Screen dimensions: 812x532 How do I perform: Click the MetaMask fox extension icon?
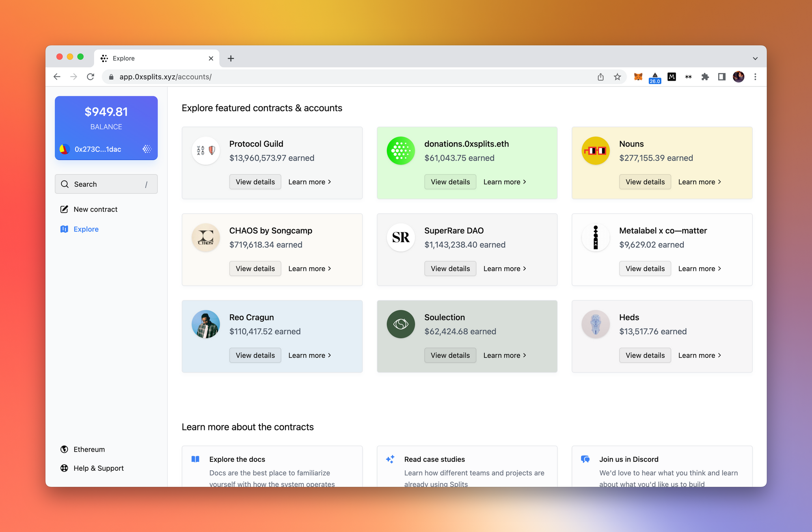point(638,77)
